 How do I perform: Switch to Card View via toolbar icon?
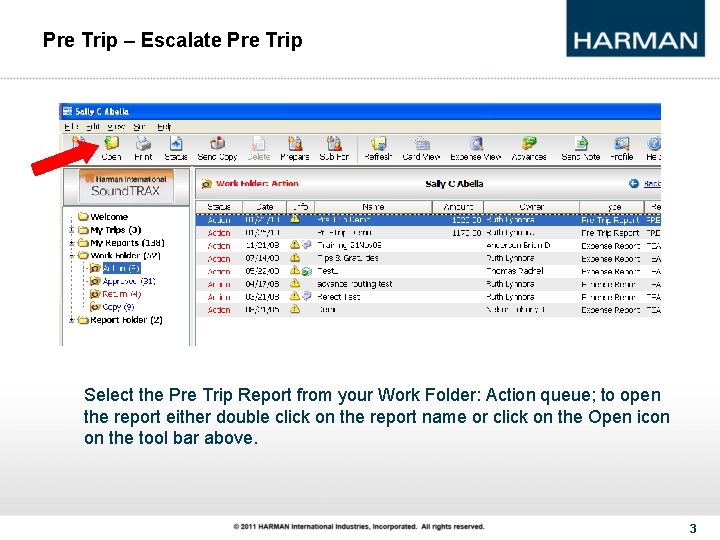pyautogui.click(x=422, y=144)
